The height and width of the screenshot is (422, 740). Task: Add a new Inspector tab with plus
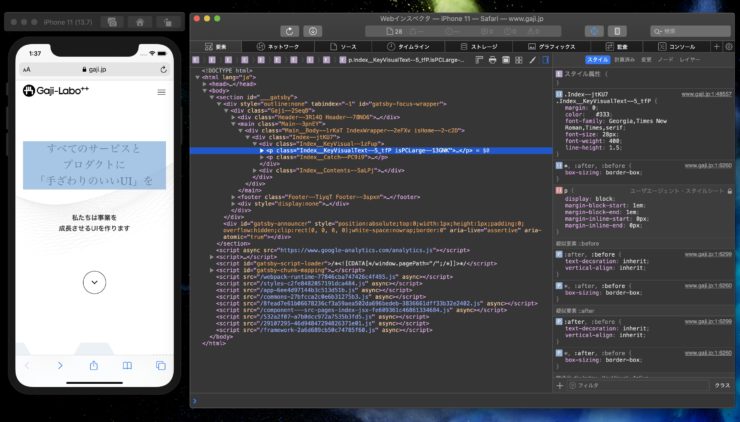pos(717,47)
